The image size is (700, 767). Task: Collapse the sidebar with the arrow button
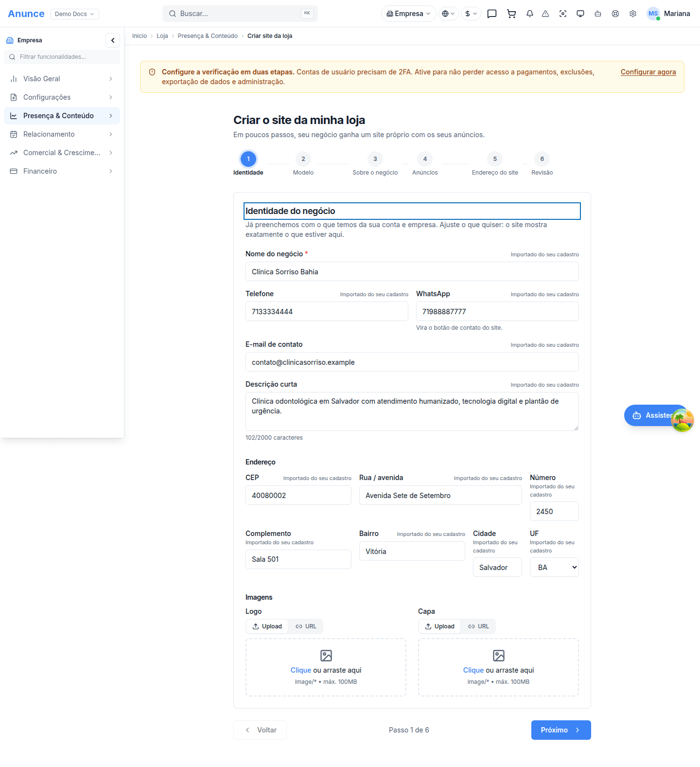pyautogui.click(x=113, y=40)
